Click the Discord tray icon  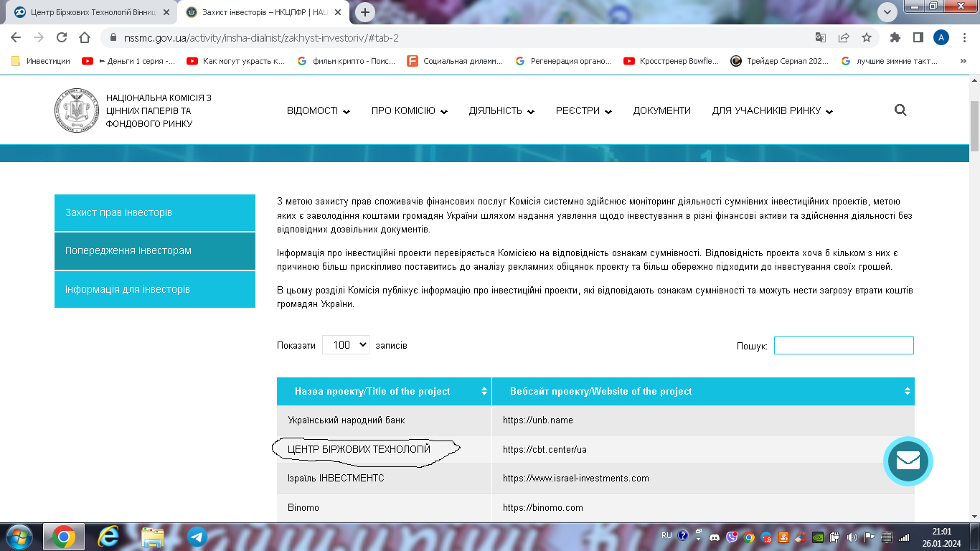tap(715, 537)
